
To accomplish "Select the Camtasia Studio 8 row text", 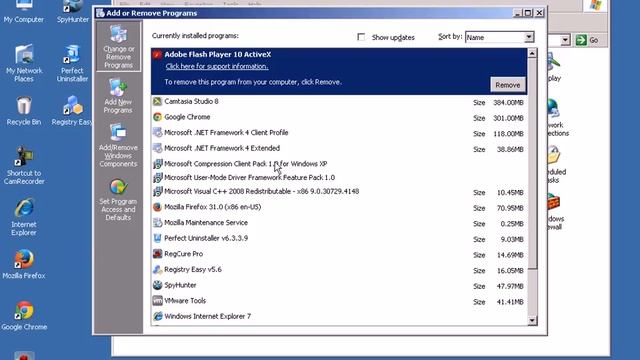I will (x=191, y=101).
